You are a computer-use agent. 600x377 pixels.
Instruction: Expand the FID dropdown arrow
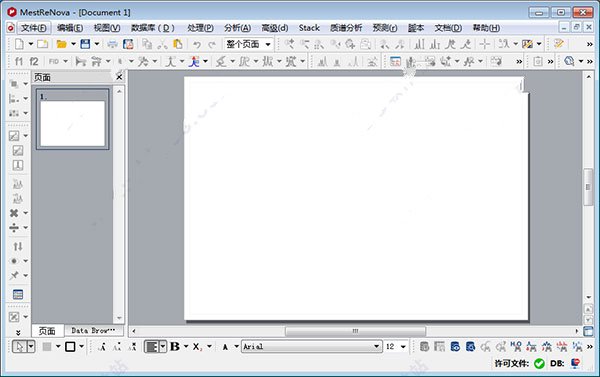click(x=65, y=61)
